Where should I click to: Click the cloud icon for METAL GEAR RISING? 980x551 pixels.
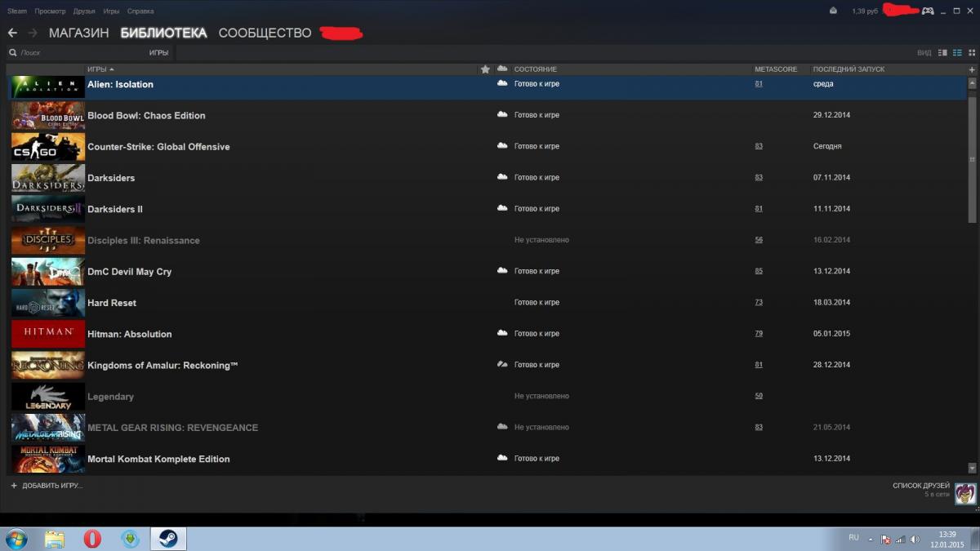[x=502, y=427]
